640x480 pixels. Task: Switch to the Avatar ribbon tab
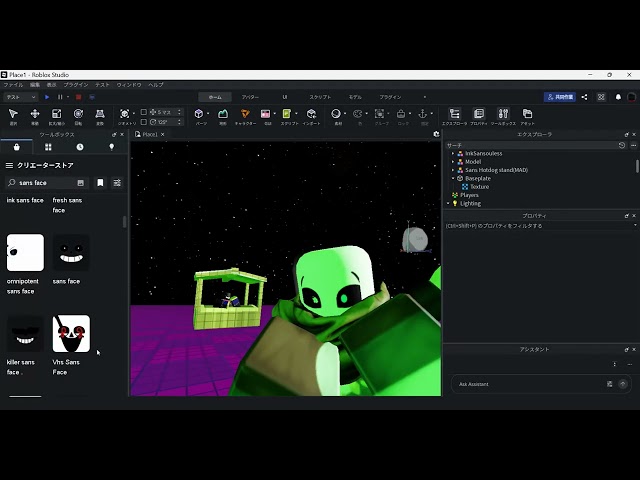[x=249, y=97]
